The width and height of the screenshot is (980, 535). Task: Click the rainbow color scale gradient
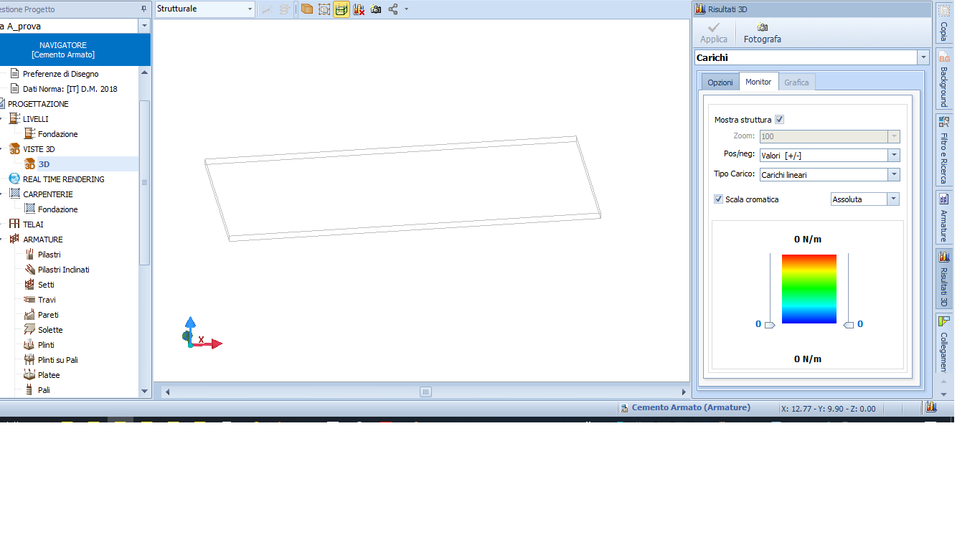[809, 289]
